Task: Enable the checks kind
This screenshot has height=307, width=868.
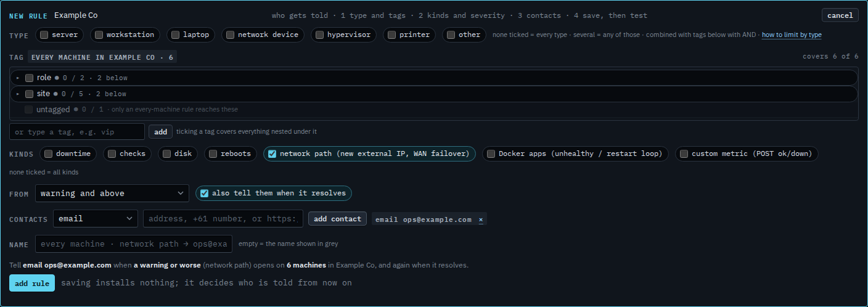Action: pos(112,153)
